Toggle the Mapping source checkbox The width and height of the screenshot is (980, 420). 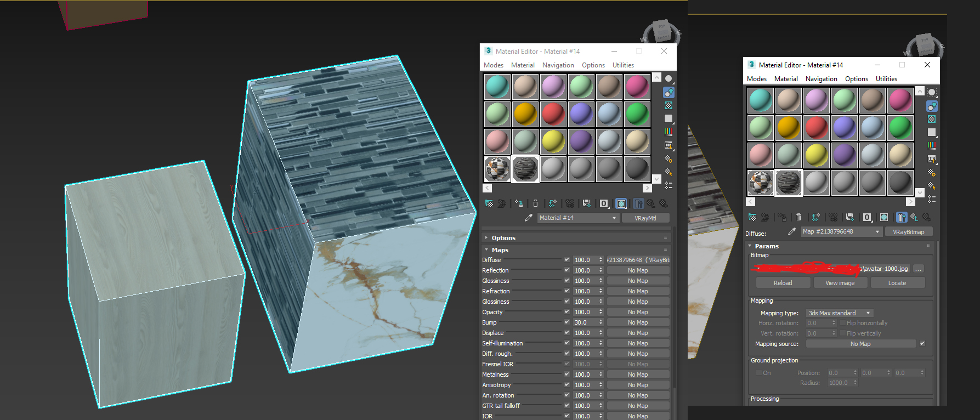tap(922, 344)
